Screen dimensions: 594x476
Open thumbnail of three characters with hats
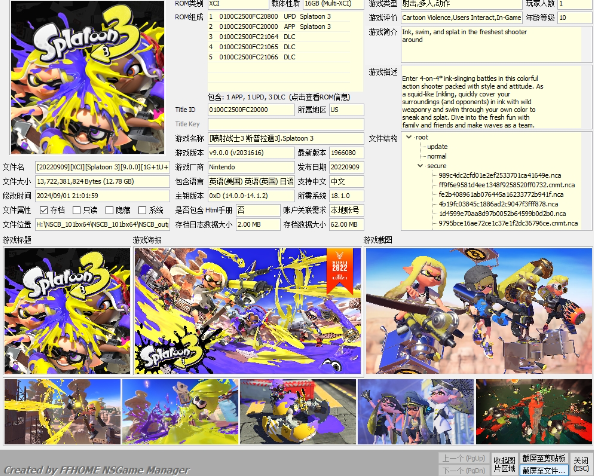coord(416,412)
